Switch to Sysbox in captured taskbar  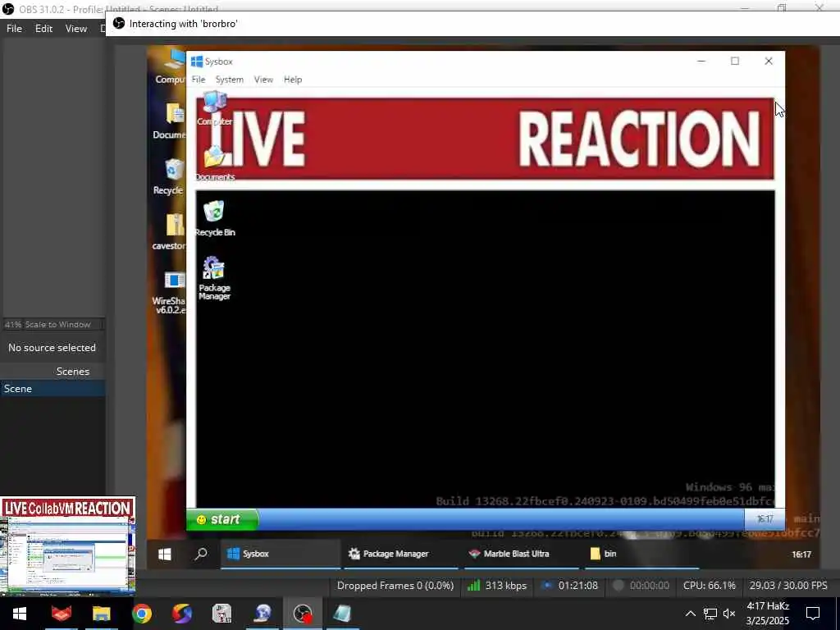pyautogui.click(x=281, y=554)
